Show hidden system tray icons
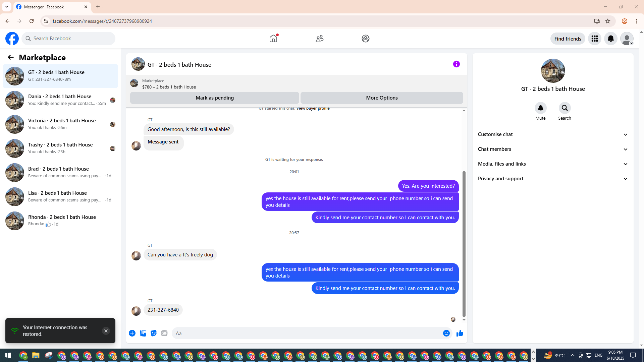 pos(573,355)
